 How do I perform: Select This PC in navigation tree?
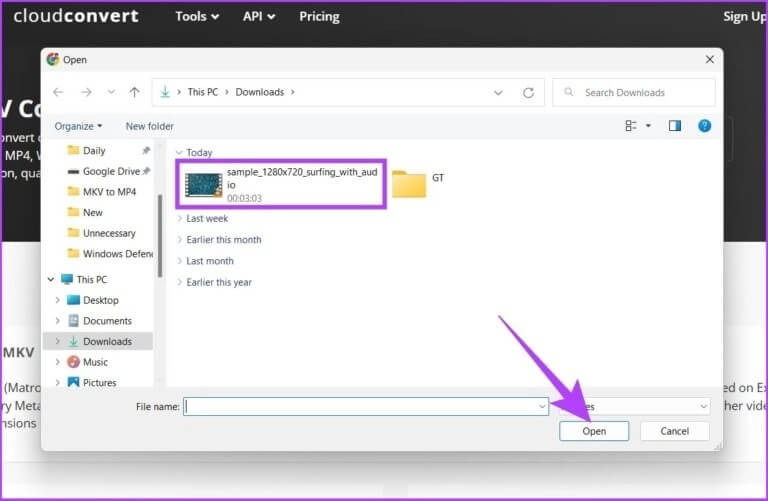click(x=91, y=280)
